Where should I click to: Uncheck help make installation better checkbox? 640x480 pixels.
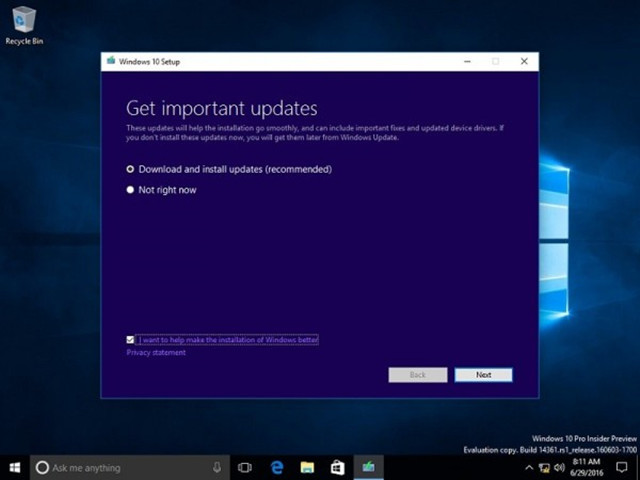point(131,340)
